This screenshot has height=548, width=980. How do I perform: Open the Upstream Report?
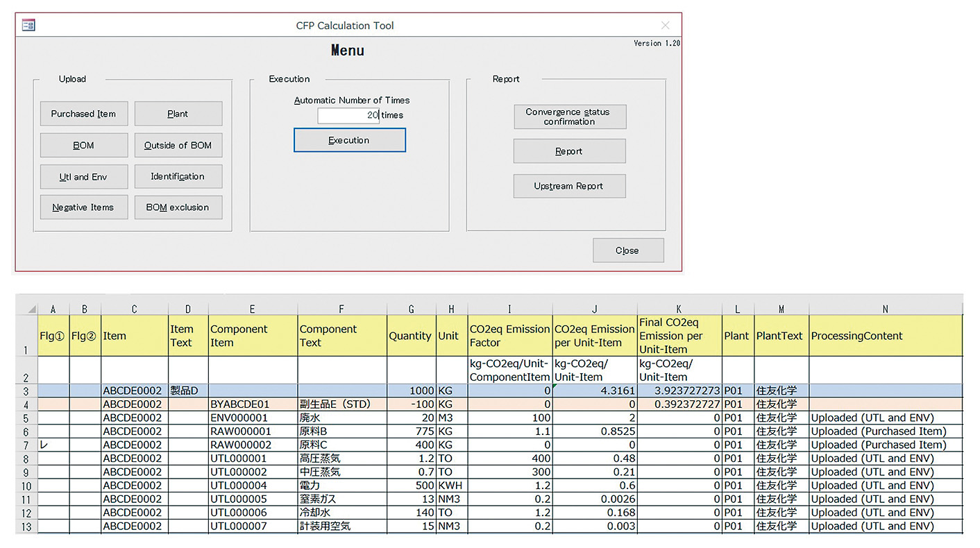tap(569, 186)
